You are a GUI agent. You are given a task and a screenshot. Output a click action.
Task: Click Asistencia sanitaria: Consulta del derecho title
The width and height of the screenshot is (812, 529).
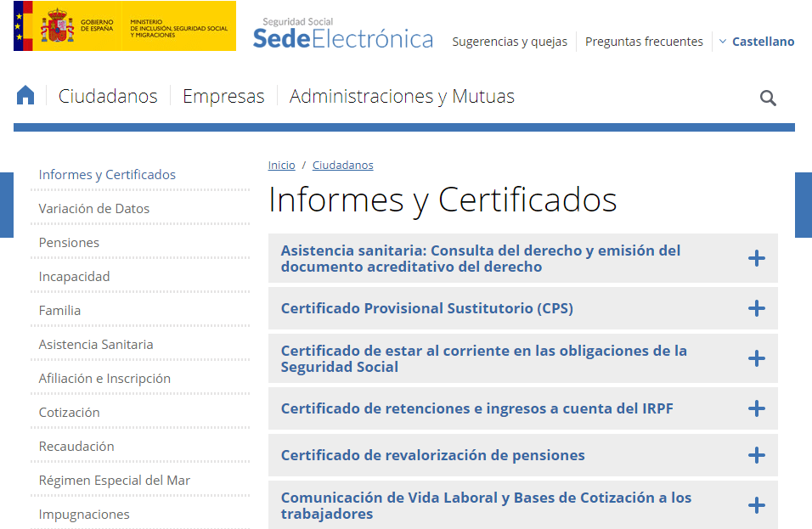(x=481, y=258)
